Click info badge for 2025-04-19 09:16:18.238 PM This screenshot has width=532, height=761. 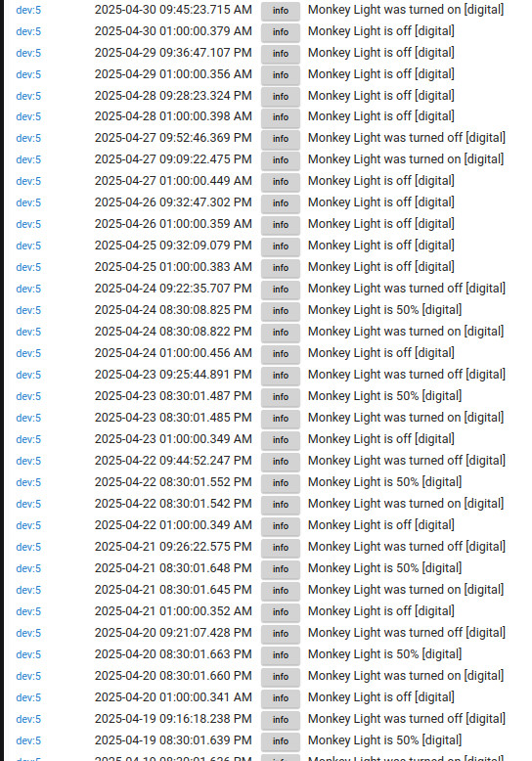(281, 719)
